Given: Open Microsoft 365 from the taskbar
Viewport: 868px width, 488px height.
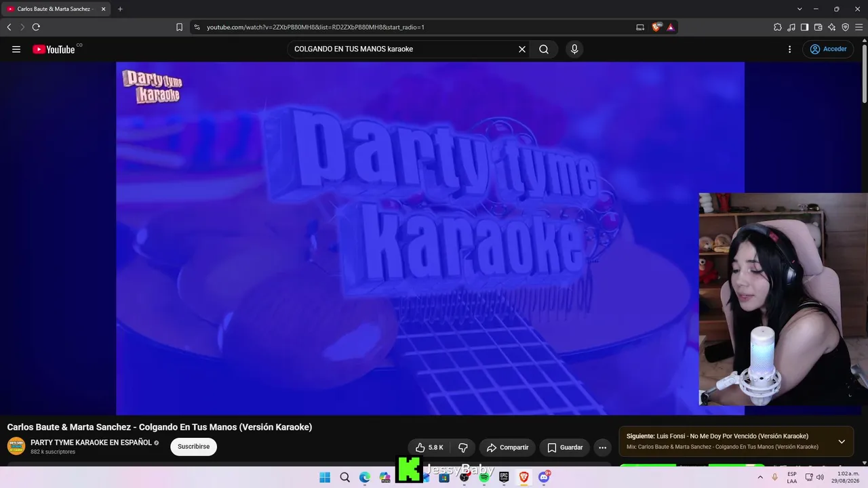Looking at the screenshot, I should point(385,477).
